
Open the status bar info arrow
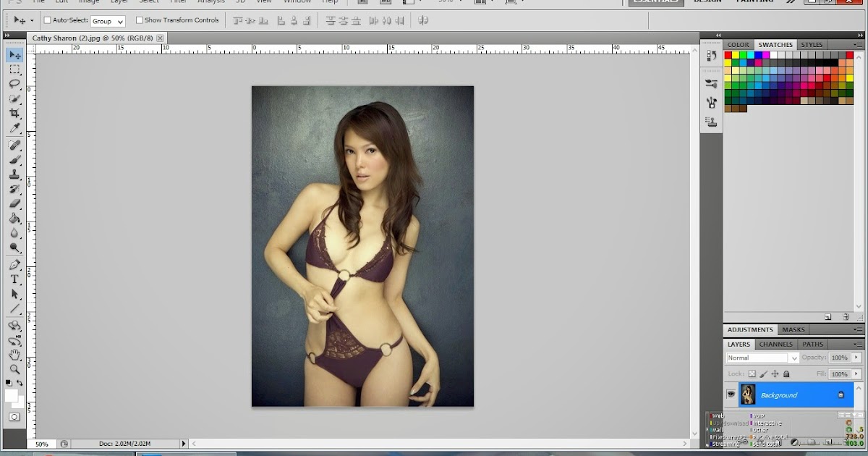click(183, 444)
